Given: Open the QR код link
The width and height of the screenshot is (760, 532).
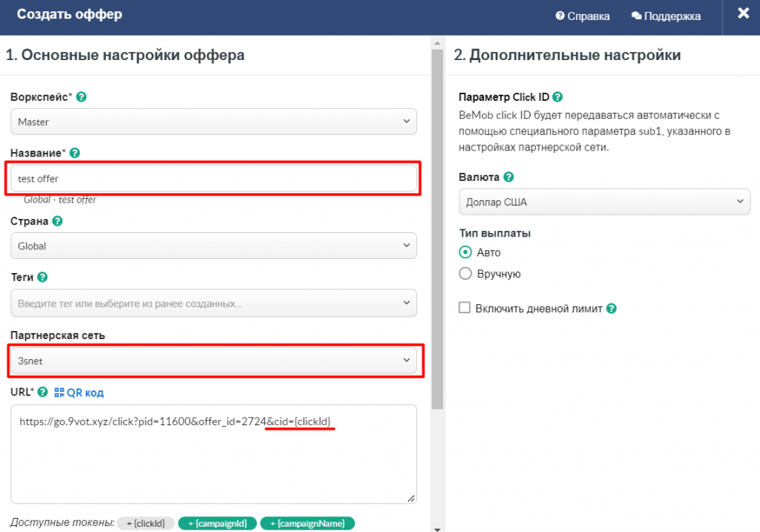Looking at the screenshot, I should [79, 393].
